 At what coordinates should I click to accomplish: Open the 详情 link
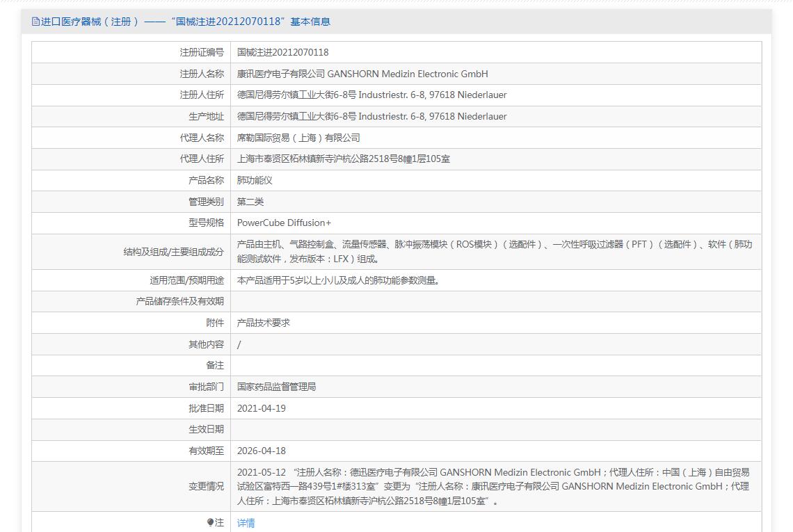tap(246, 523)
